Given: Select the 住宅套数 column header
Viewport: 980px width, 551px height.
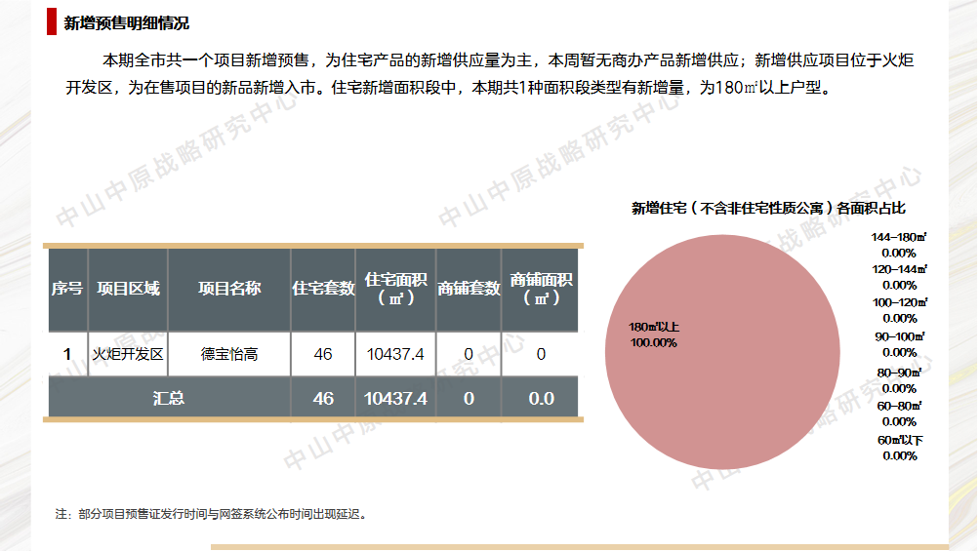Looking at the screenshot, I should [323, 289].
